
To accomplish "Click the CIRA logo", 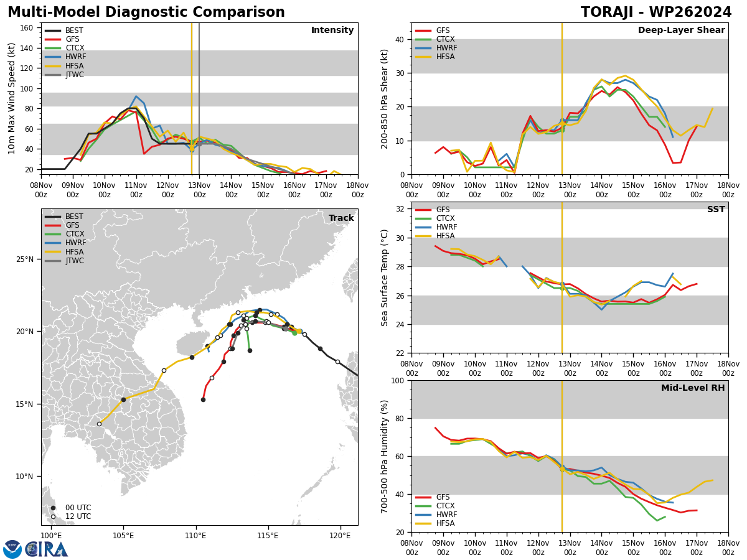I will 47,549.
